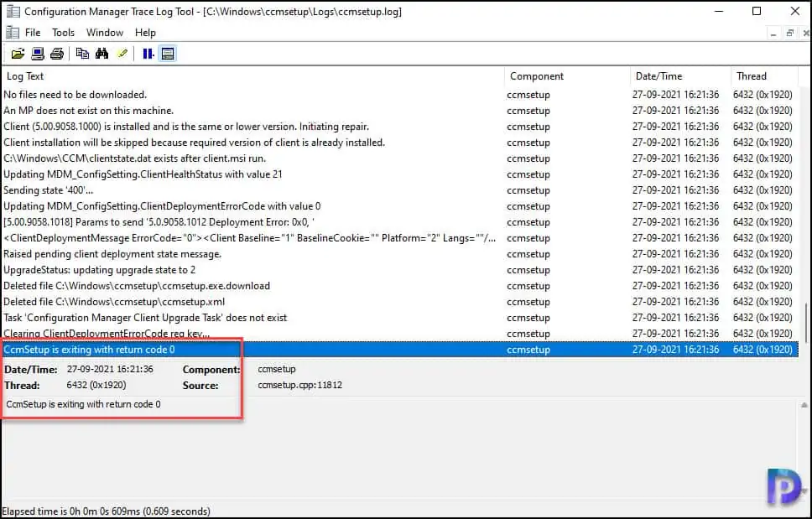Viewport: 812px width, 519px height.
Task: Open the Tools menu
Action: click(63, 33)
